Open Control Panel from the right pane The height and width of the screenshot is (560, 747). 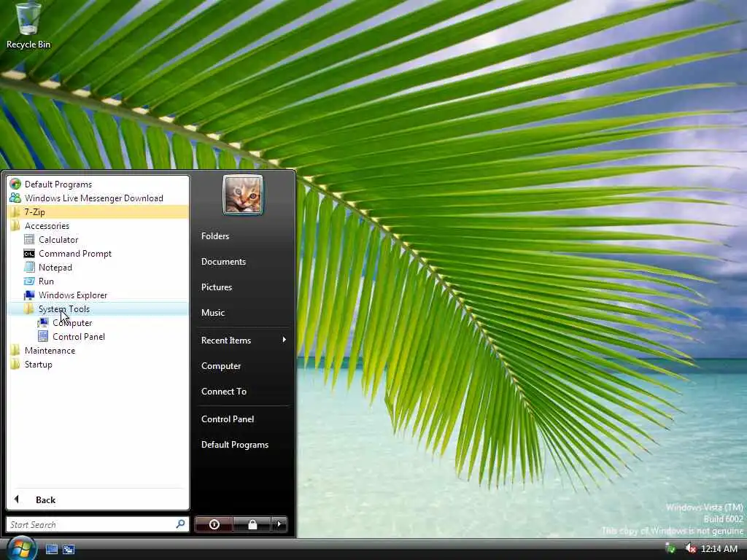[243, 419]
